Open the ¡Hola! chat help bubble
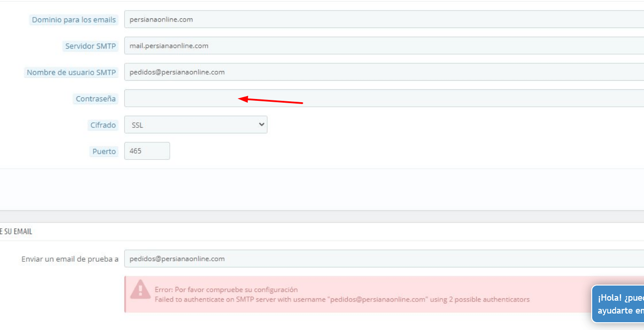The image size is (644, 330). (618, 304)
